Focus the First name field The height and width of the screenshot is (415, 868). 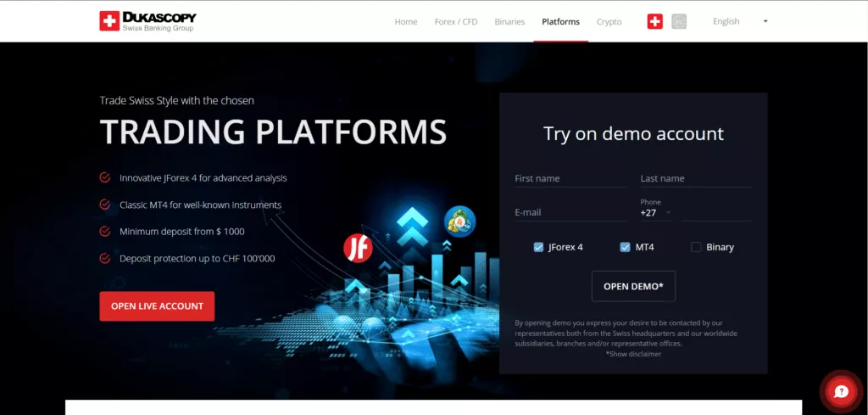tap(570, 178)
